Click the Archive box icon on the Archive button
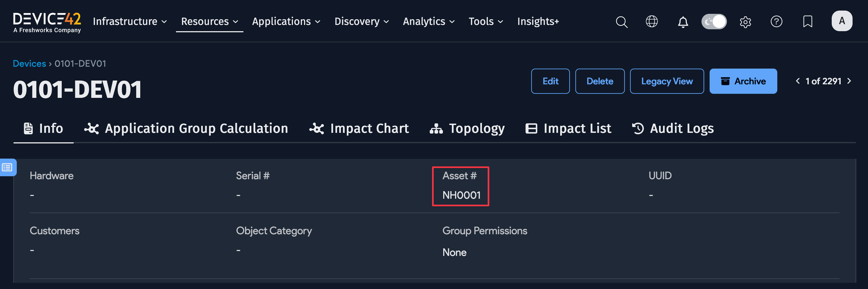The height and width of the screenshot is (289, 868). coord(725,81)
